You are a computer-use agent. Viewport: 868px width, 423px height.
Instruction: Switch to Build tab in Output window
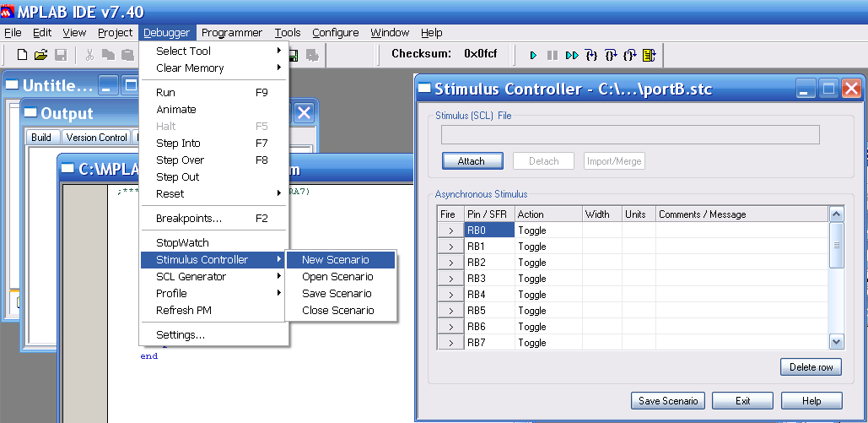click(41, 138)
